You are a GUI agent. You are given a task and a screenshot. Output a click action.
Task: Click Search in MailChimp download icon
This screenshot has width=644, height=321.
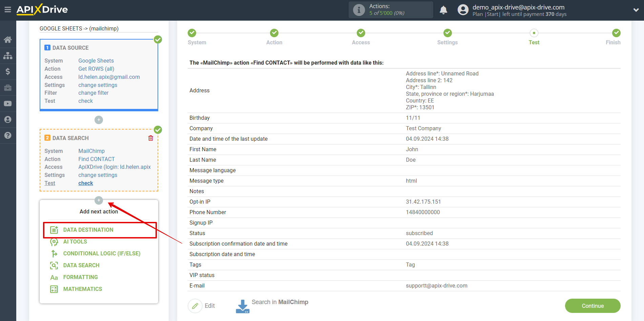coord(243,306)
